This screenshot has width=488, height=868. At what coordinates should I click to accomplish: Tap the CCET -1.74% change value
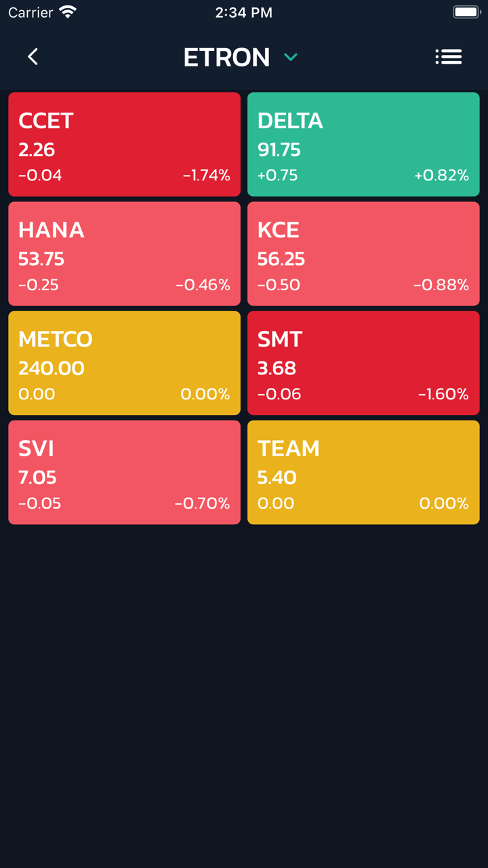click(206, 176)
